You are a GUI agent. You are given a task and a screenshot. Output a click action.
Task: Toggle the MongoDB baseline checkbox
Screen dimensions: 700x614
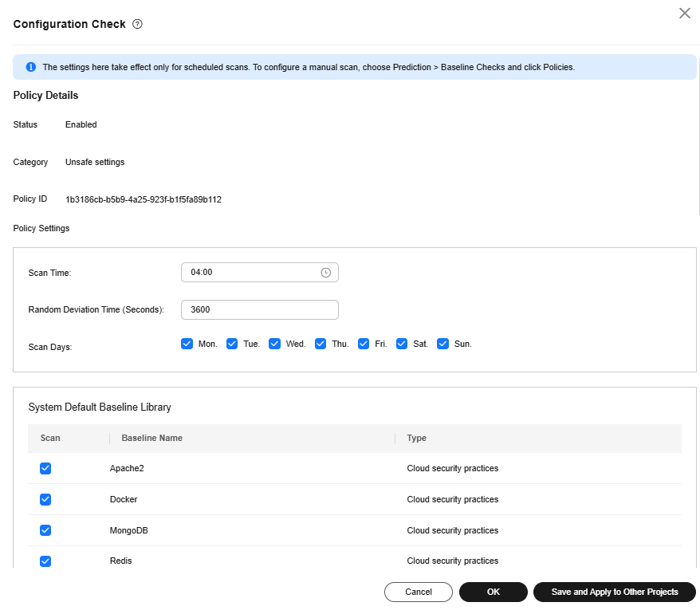coord(45,530)
